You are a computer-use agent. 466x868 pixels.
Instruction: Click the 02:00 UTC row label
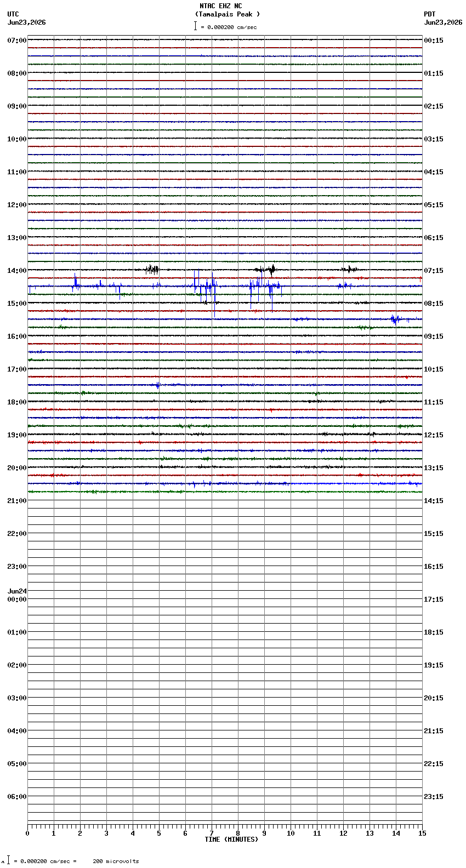coord(17,665)
